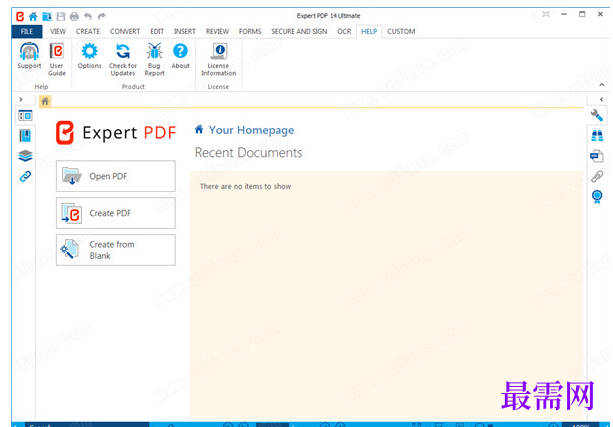Open the layers panel icon
The image size is (613, 427).
pos(25,156)
